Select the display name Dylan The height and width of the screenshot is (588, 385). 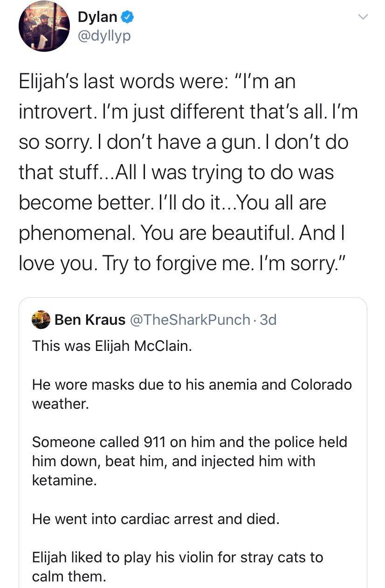(x=96, y=16)
